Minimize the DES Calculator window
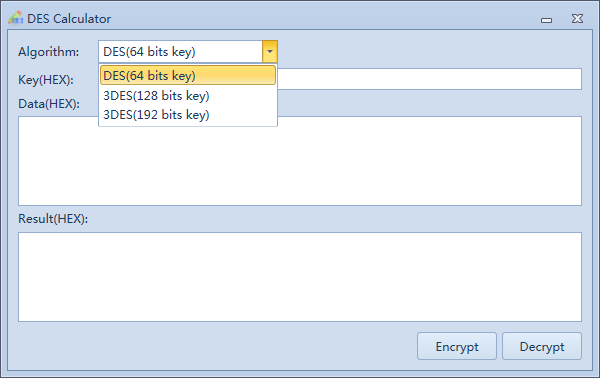The image size is (600, 378). pos(546,20)
